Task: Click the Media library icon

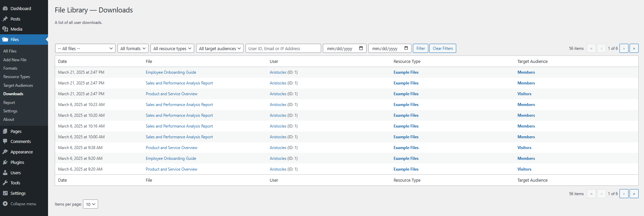Action: tap(5, 29)
